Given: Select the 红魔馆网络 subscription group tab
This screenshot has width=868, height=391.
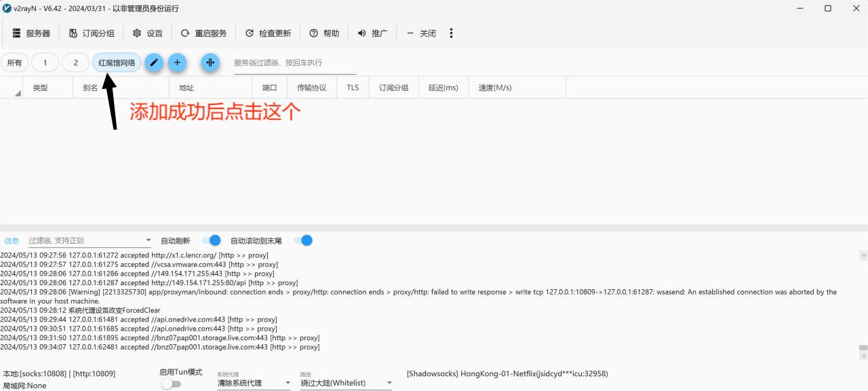Looking at the screenshot, I should point(117,62).
